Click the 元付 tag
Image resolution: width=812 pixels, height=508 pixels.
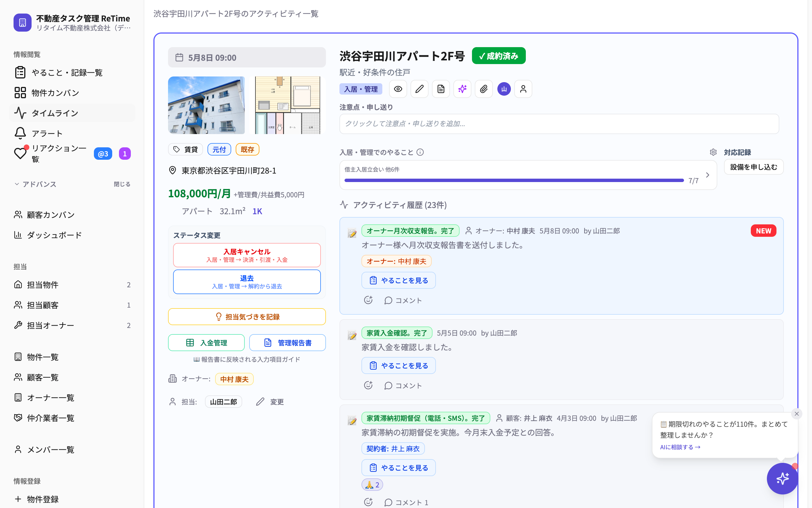[219, 150]
